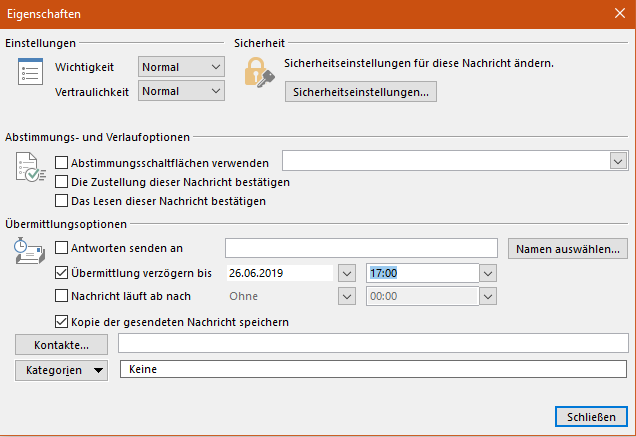Click the text field next to Kontakte
This screenshot has width=636, height=437.
click(x=372, y=344)
